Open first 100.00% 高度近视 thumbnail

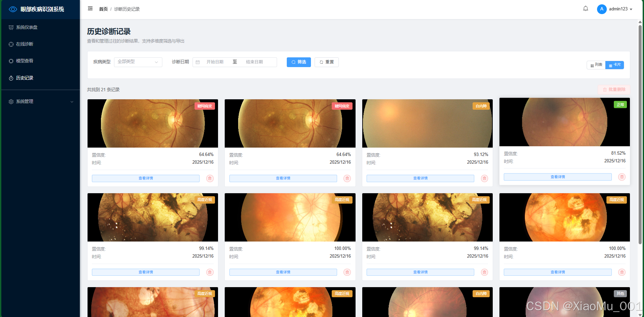[290, 217]
